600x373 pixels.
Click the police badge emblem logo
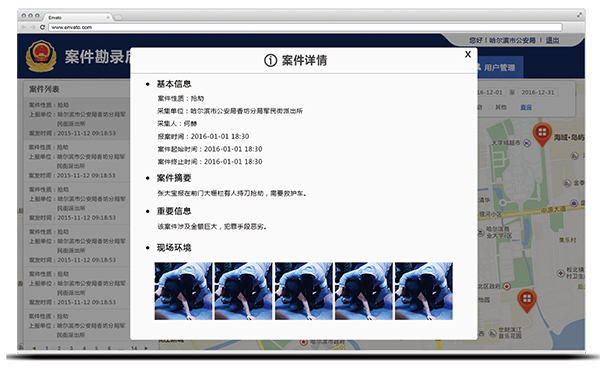click(41, 56)
